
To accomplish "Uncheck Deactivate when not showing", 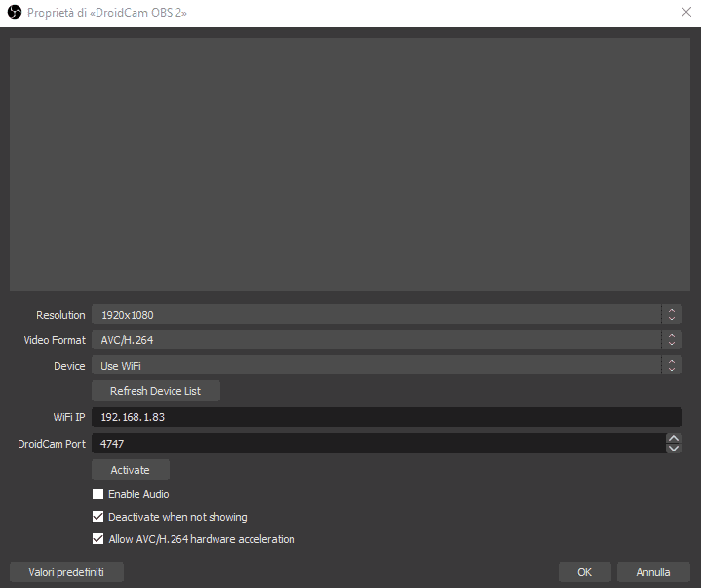I will click(97, 517).
